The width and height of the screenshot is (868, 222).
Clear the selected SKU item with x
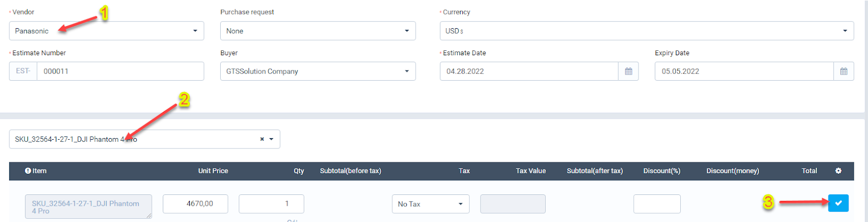[262, 139]
